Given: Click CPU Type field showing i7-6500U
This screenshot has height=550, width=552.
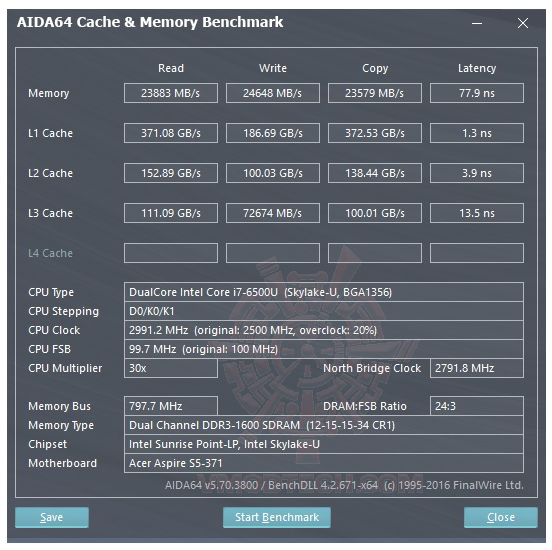Looking at the screenshot, I should tap(324, 292).
